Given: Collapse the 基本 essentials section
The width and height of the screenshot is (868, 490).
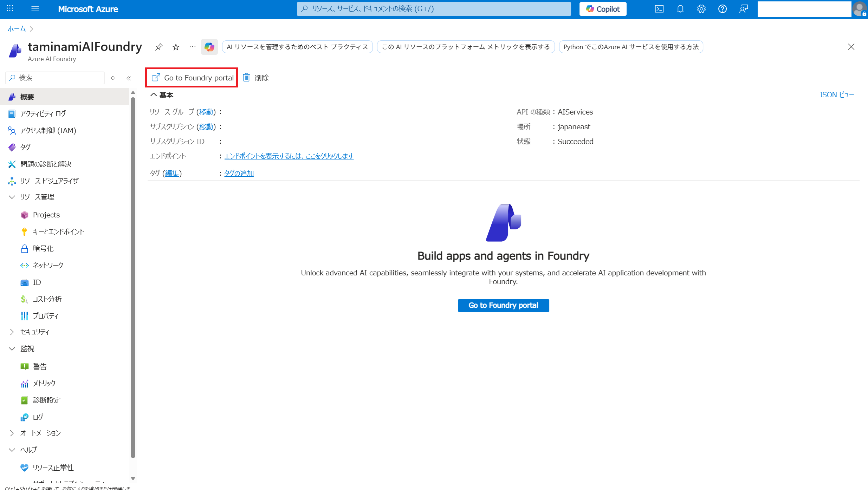Looking at the screenshot, I should coord(154,95).
